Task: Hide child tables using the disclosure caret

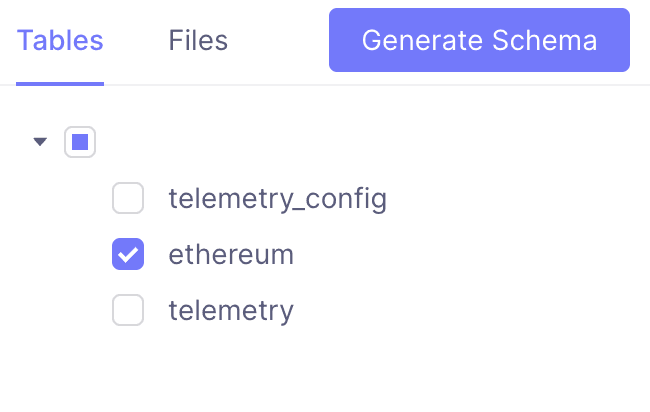Action: (x=40, y=142)
